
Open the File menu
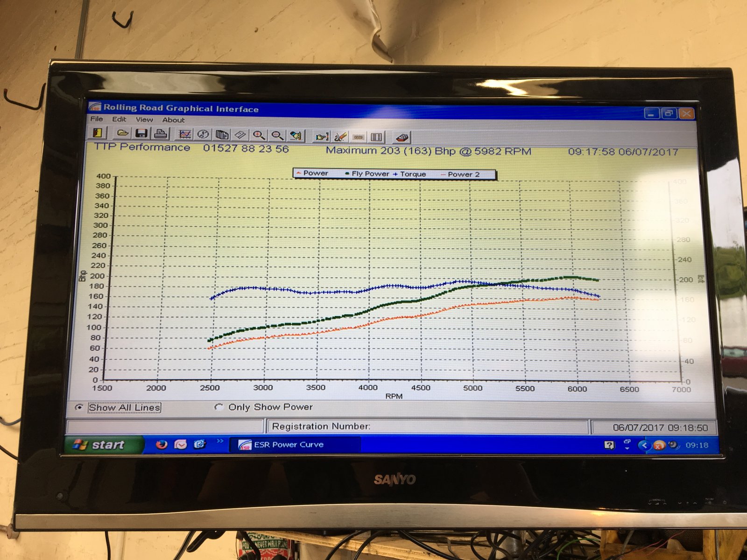coord(97,119)
